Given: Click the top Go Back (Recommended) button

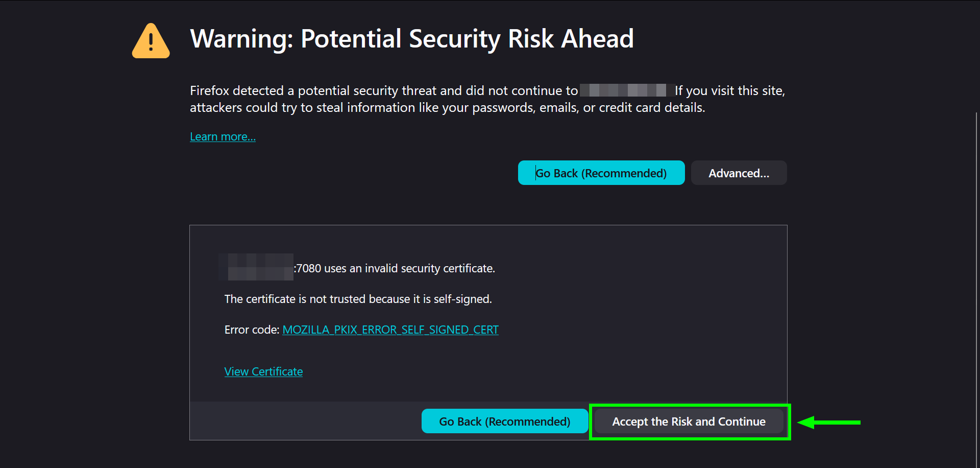Looking at the screenshot, I should (x=601, y=173).
